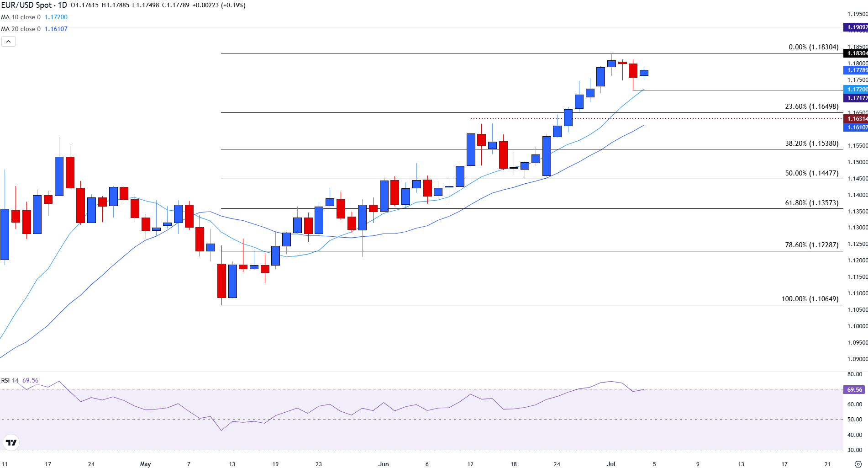Screen dimensions: 868x468
Task: Select the 78.60% (1.12287) Fibonacci level label
Action: [811, 245]
